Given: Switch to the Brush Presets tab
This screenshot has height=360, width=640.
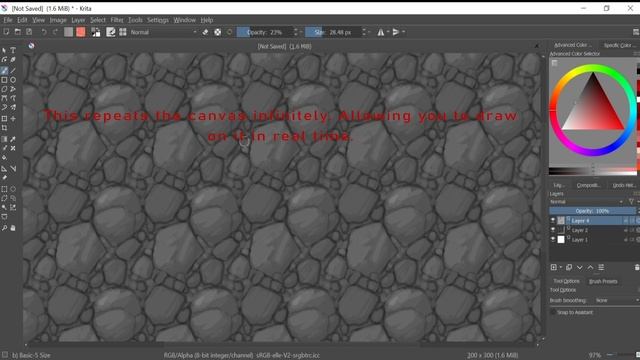Looking at the screenshot, I should [x=603, y=281].
